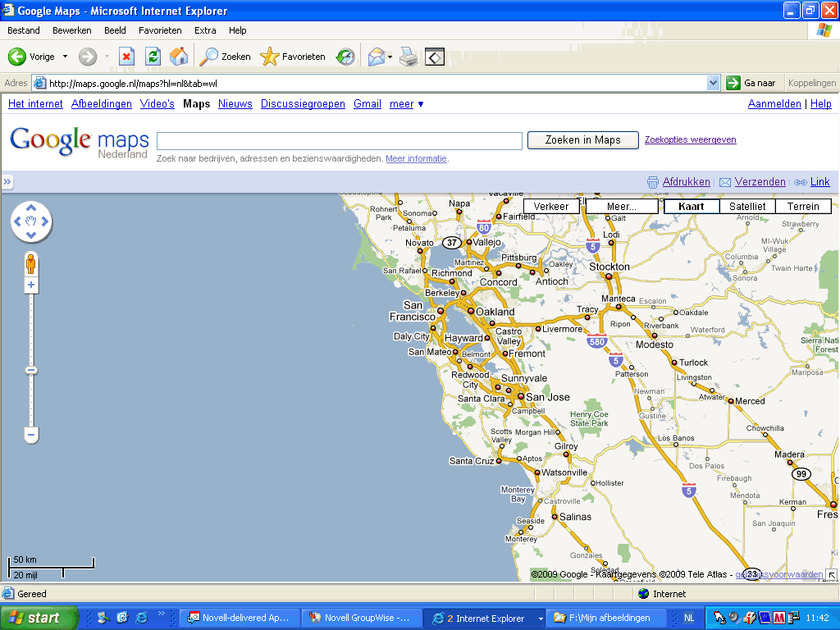
Task: Zoom out with the minus button
Action: pyautogui.click(x=31, y=435)
